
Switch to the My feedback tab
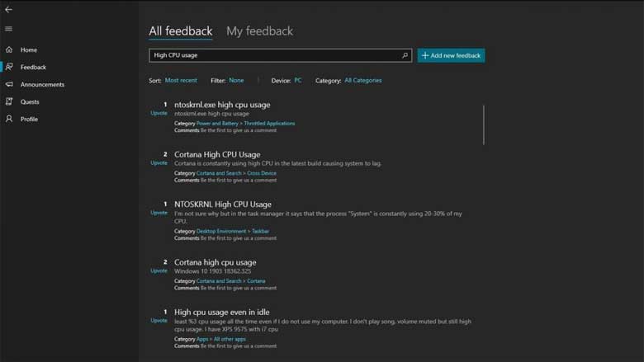click(259, 31)
